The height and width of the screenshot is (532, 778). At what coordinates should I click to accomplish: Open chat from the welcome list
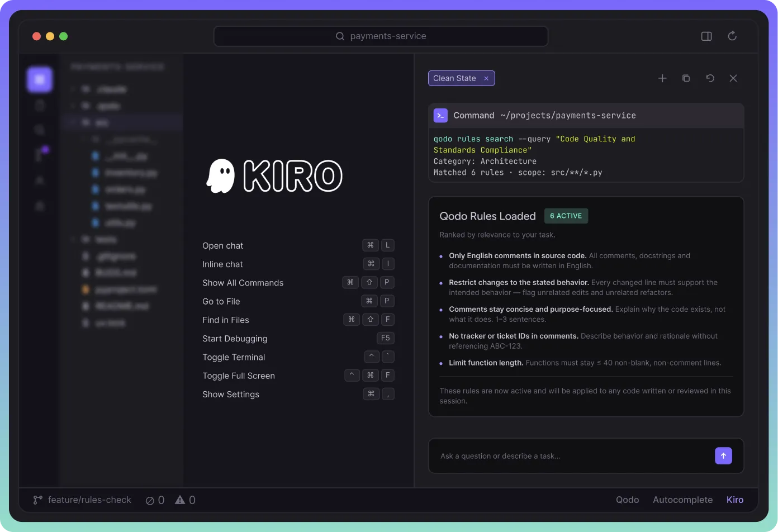(x=222, y=246)
